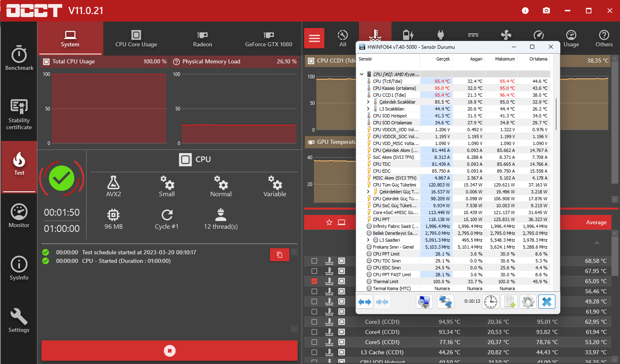This screenshot has height=364, width=620.
Task: Enable the Core5 (CCD1) checkbox
Action: coord(314,342)
